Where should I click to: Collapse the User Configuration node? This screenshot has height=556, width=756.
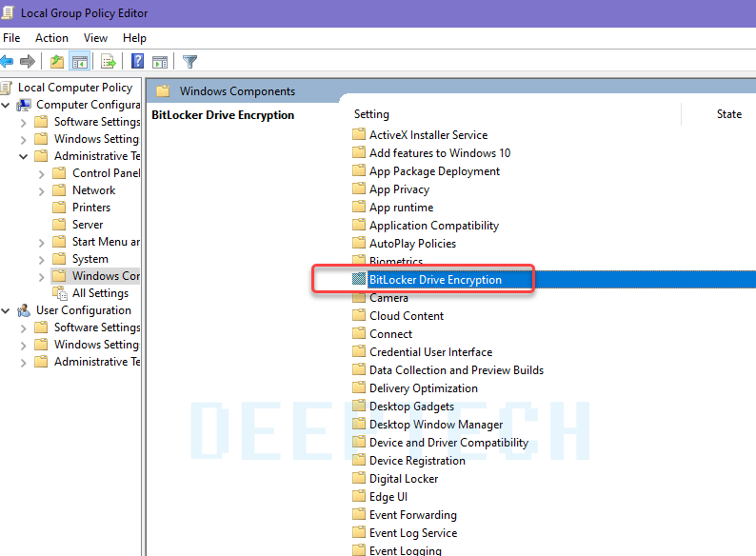6,311
